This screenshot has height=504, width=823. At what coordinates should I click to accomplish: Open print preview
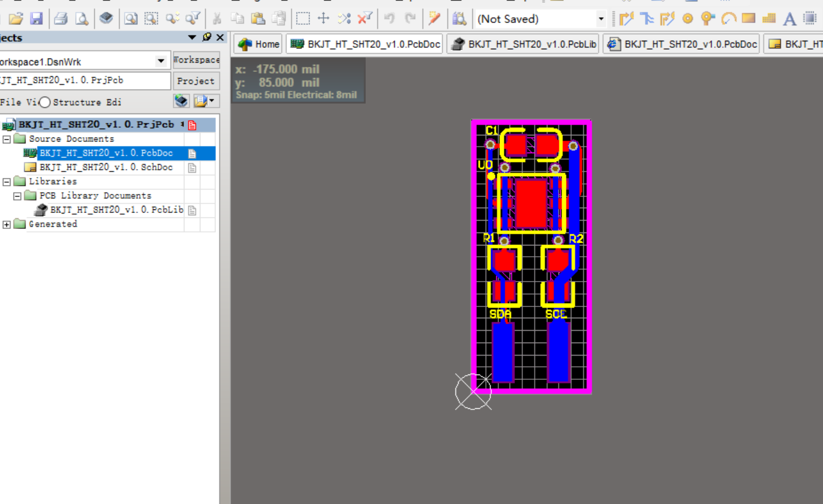(82, 19)
